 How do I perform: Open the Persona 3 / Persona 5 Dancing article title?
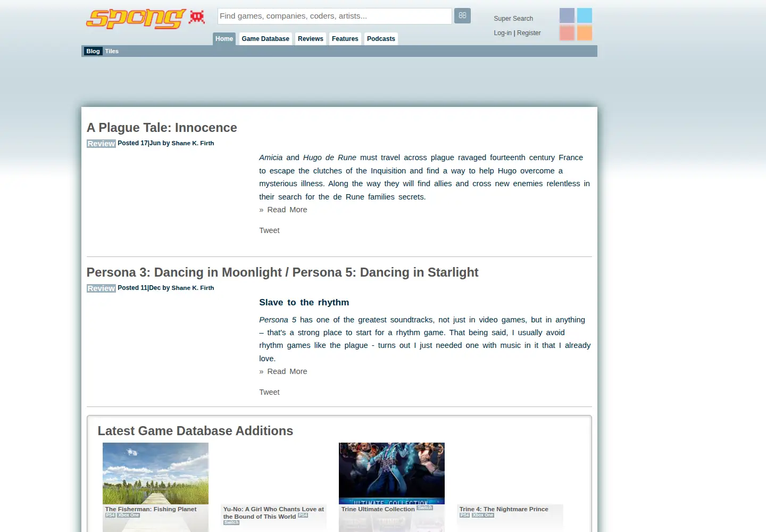(282, 272)
